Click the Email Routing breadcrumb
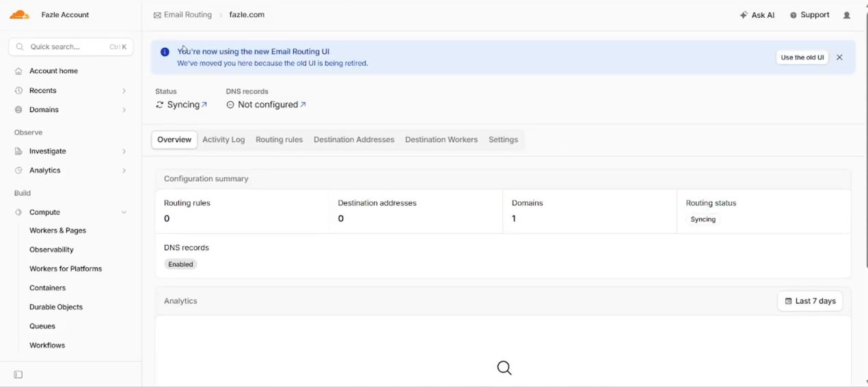 [x=182, y=15]
